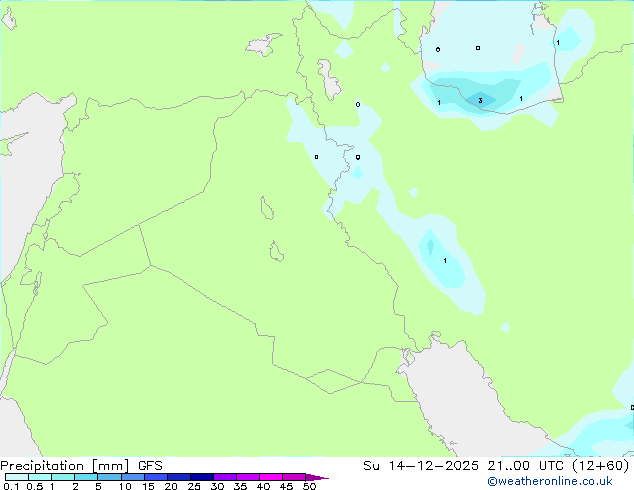Click the "3" precipitation value on the map
This screenshot has height=490, width=634.
(x=480, y=100)
